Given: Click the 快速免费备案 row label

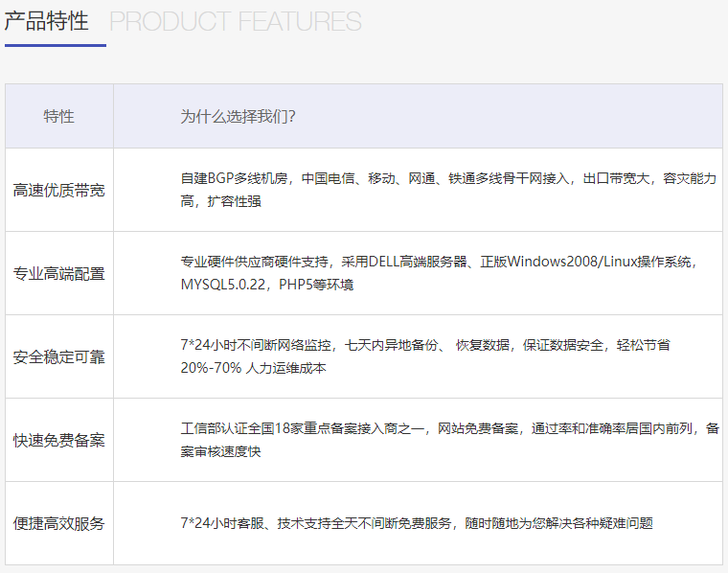Looking at the screenshot, I should click(x=58, y=440).
